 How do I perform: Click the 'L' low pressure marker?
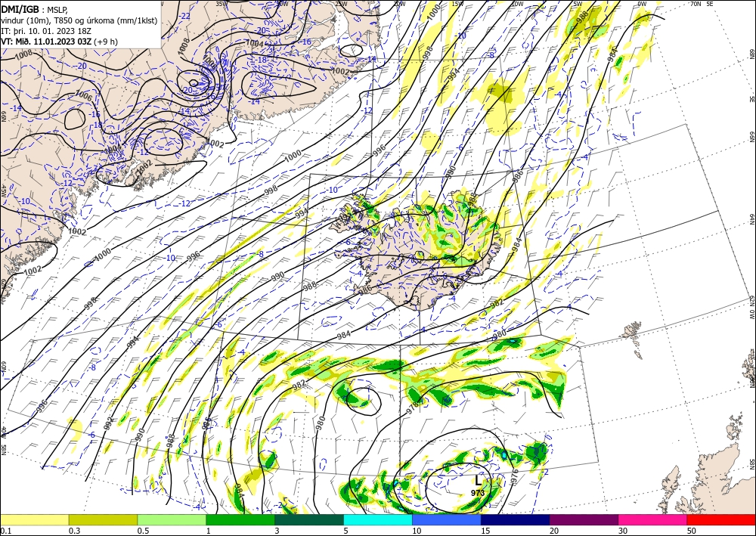pyautogui.click(x=479, y=481)
